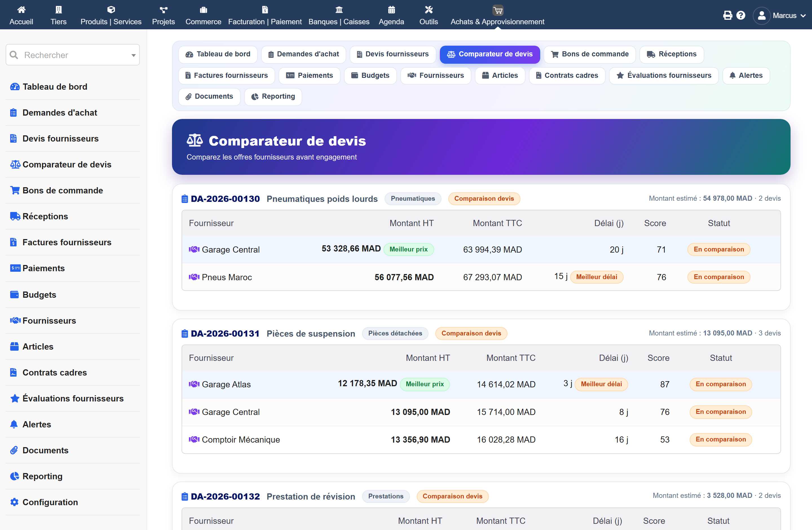The height and width of the screenshot is (530, 812).
Task: Open the Factures fournisseurs tab
Action: point(226,75)
